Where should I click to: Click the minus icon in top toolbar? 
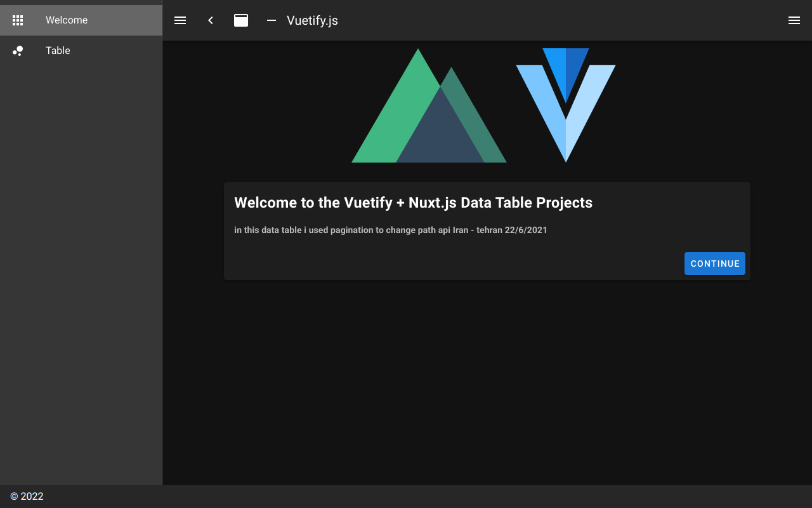pos(272,20)
